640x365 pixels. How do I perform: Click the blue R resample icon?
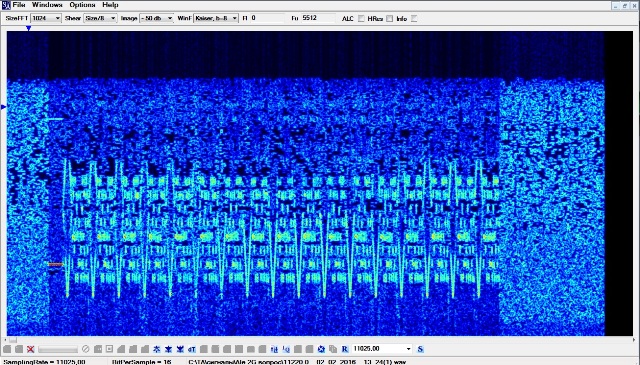(x=344, y=349)
